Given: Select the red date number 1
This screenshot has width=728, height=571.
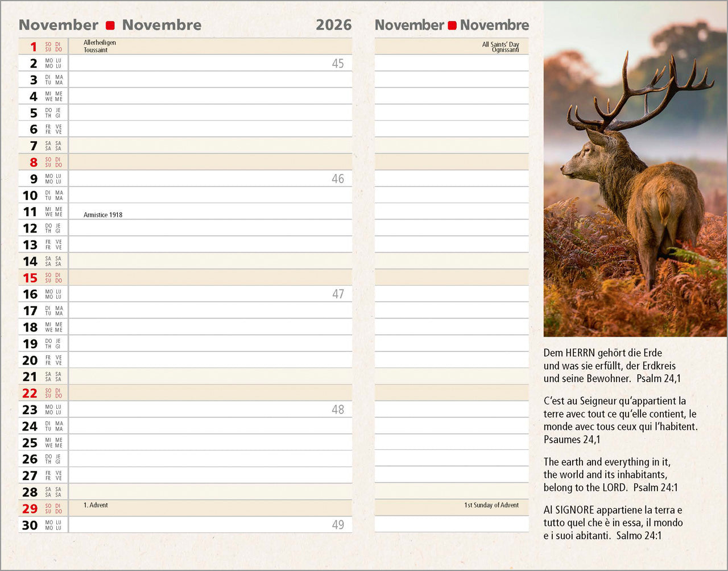Looking at the screenshot, I should tap(34, 47).
